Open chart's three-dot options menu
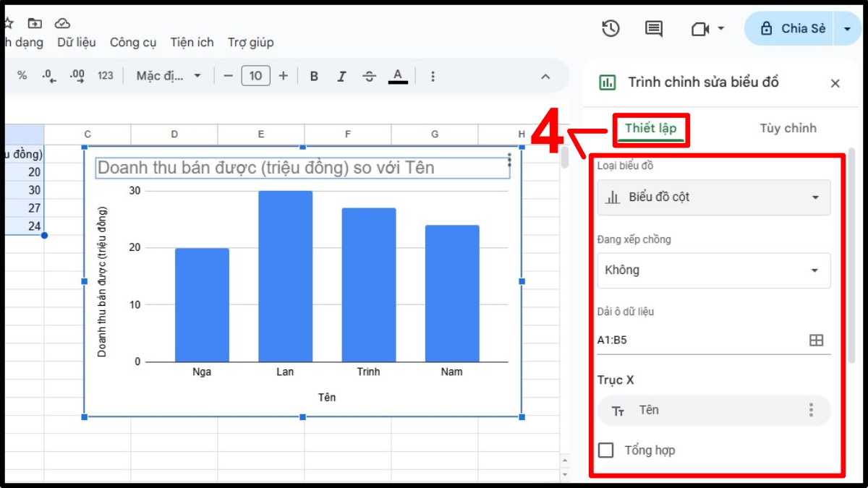868x488 pixels. (510, 160)
